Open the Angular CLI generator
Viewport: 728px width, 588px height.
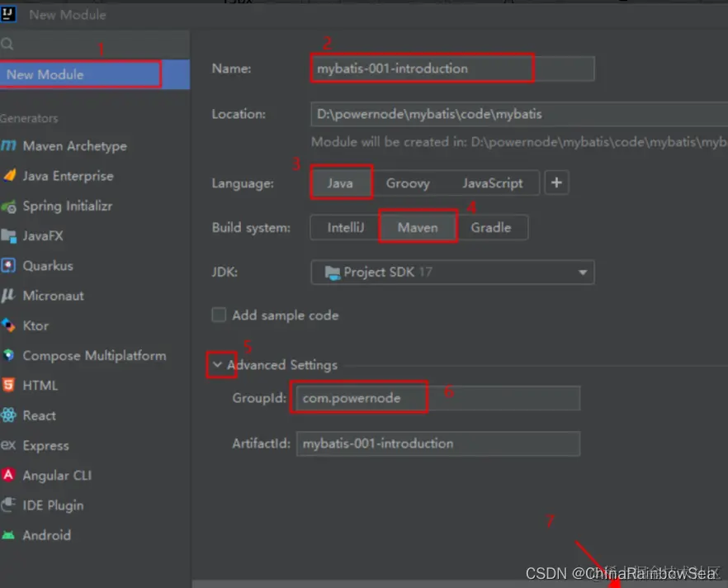click(95, 475)
